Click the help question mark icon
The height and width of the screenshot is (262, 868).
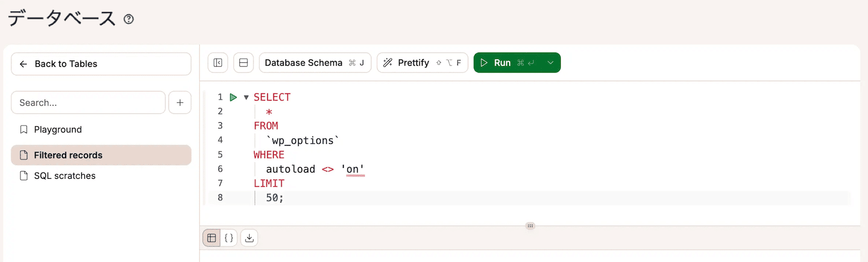(129, 20)
